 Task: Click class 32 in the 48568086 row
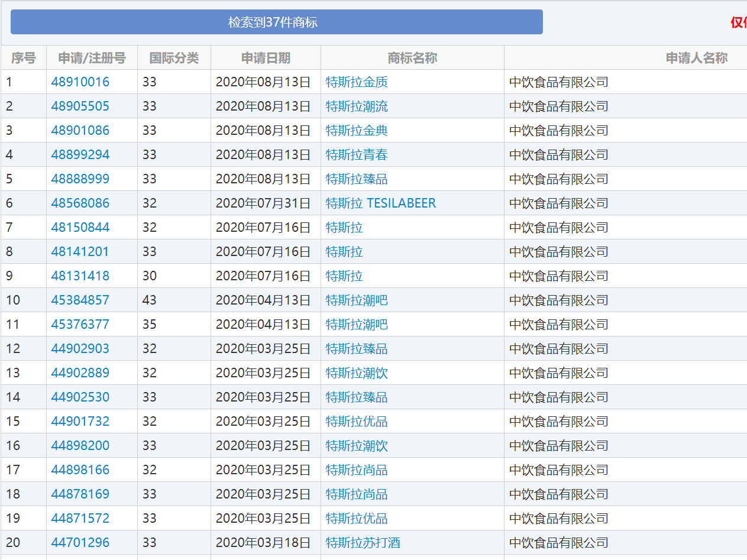[150, 203]
